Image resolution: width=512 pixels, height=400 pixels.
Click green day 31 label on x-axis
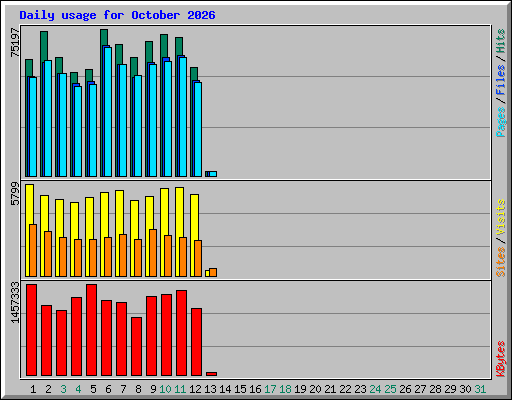[480, 389]
